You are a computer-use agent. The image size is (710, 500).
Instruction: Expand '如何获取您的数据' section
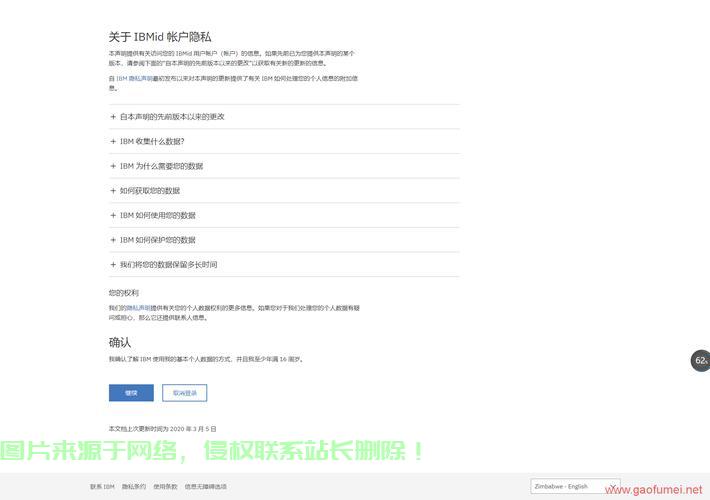pyautogui.click(x=284, y=191)
